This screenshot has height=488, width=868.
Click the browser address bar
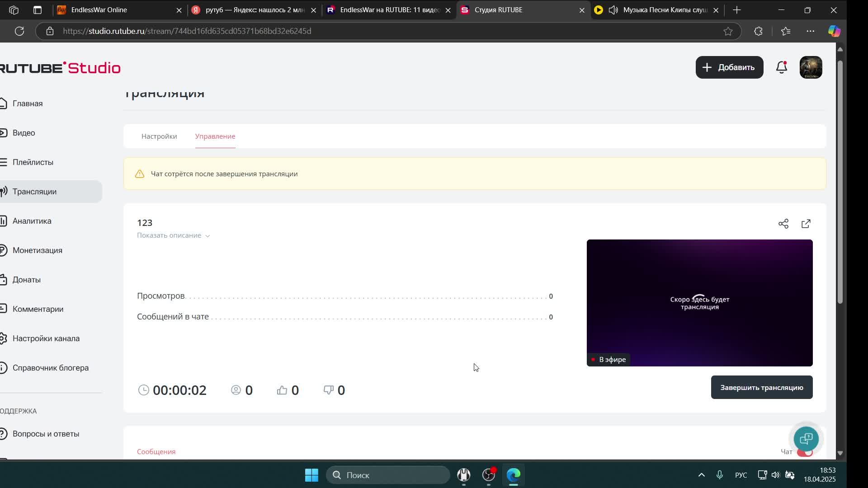[389, 31]
